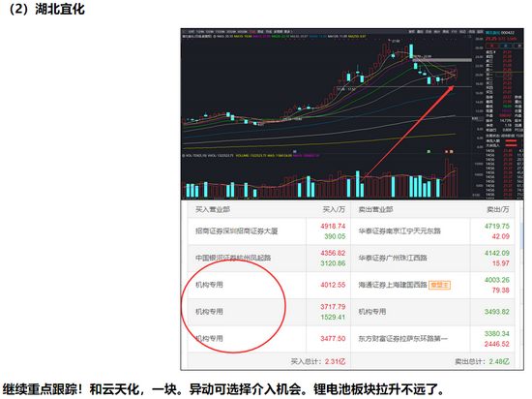
Task: Click the 卖出总计 2.48亿 total
Action: point(482,361)
